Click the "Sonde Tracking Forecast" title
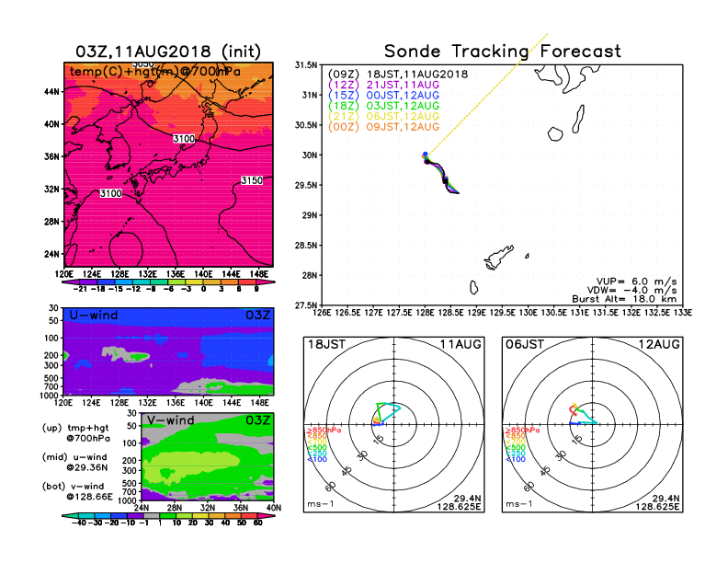The height and width of the screenshot is (563, 728). pyautogui.click(x=503, y=52)
